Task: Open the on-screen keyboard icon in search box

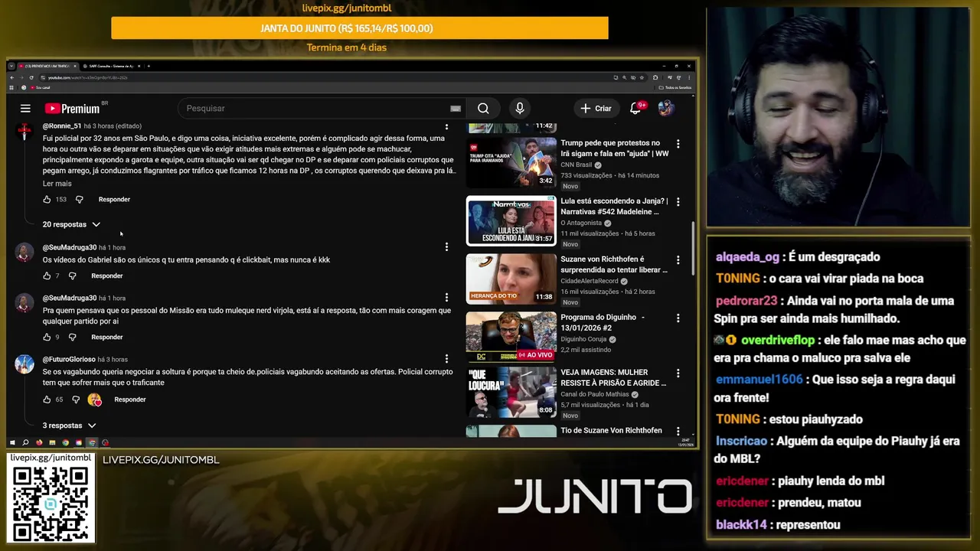Action: click(x=456, y=109)
